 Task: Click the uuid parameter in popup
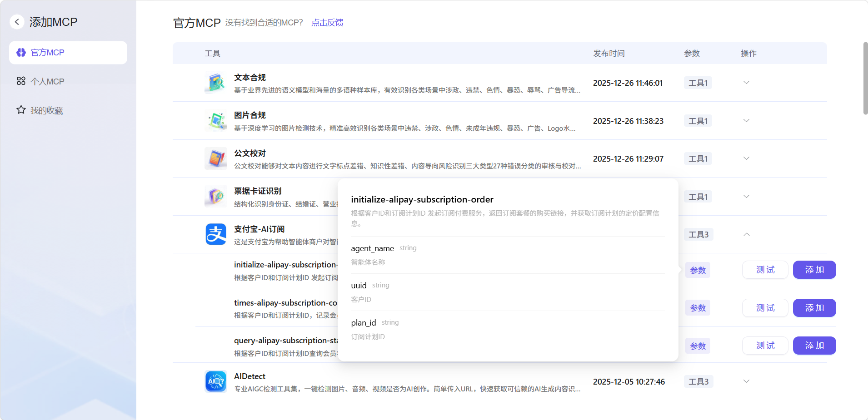click(x=359, y=286)
